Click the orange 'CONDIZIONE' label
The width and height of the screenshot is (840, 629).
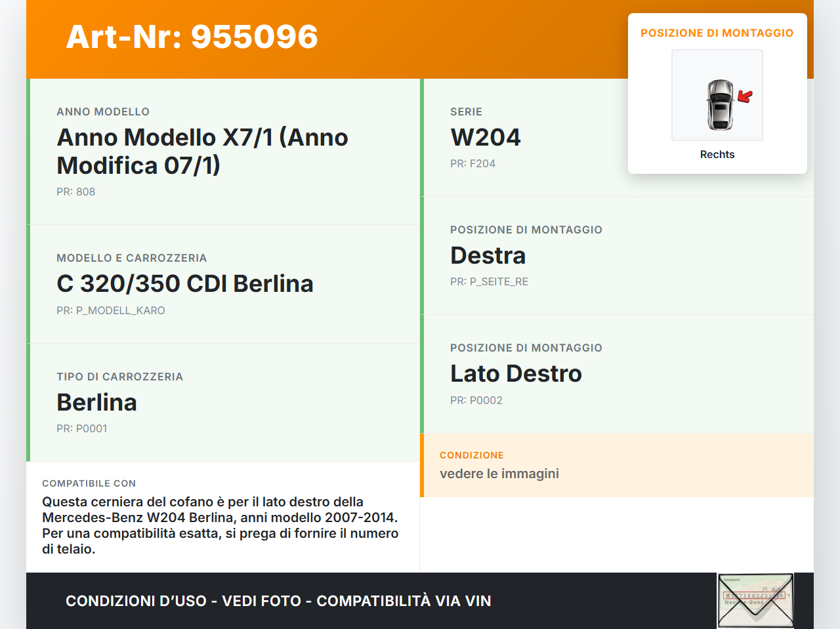coord(472,455)
